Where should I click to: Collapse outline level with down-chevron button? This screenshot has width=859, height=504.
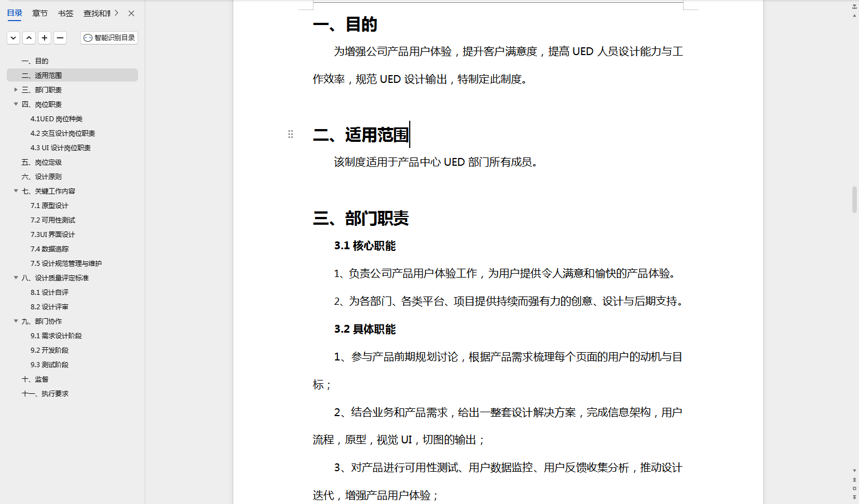tap(13, 38)
